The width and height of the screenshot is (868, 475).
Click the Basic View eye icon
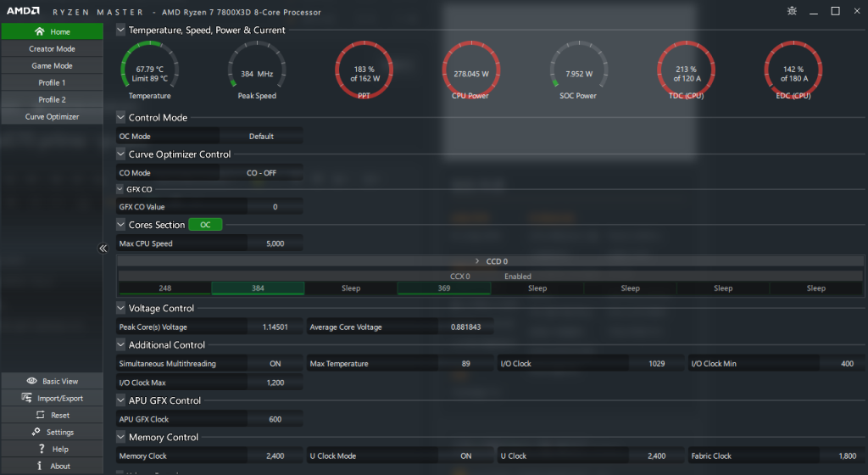tap(31, 382)
